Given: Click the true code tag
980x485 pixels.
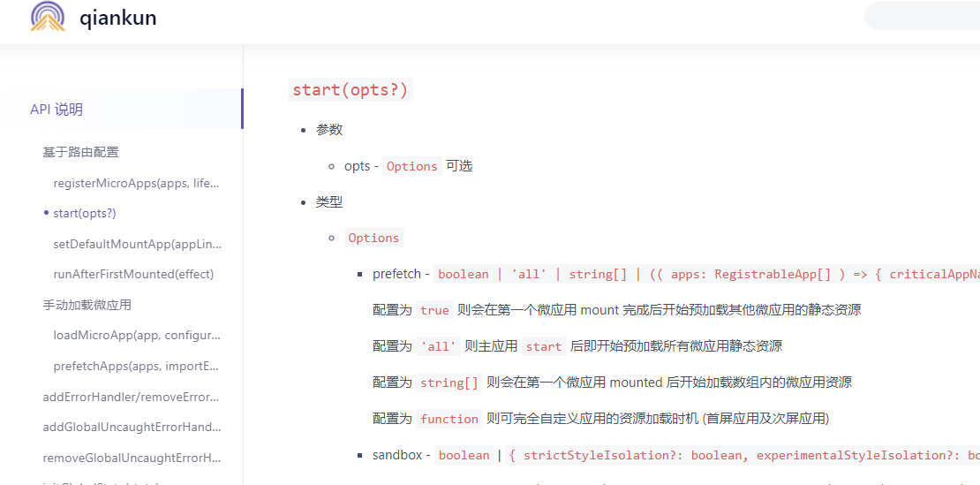Looking at the screenshot, I should click(434, 311).
